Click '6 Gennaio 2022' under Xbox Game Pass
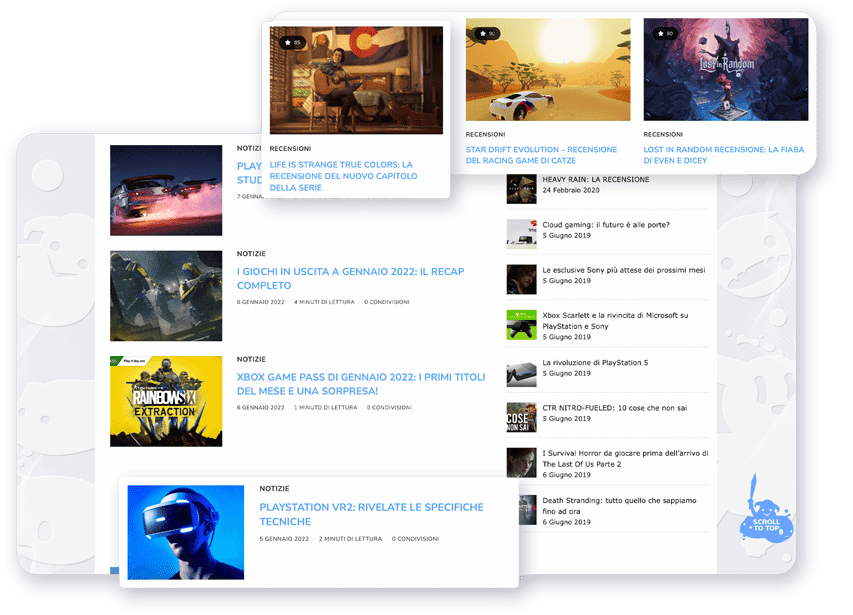 pos(261,407)
